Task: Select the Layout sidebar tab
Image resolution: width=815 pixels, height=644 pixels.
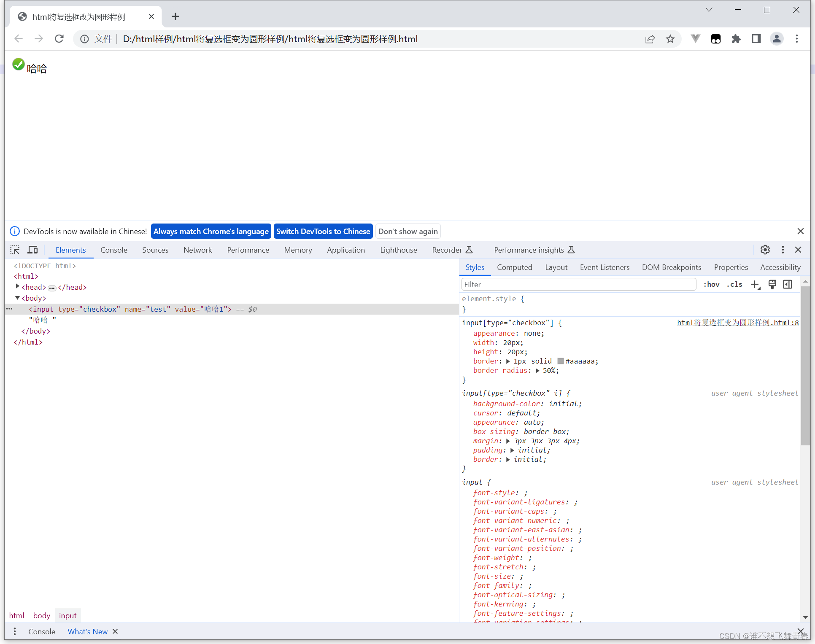Action: pos(556,267)
